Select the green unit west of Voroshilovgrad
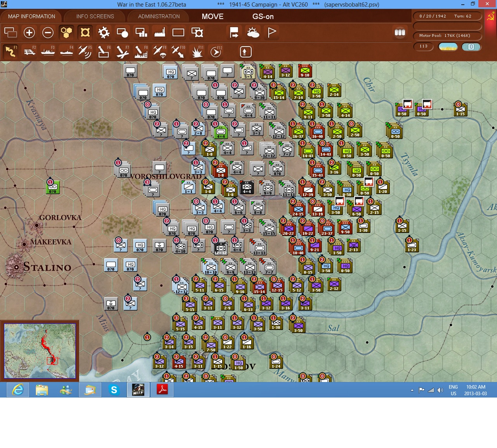Screen dimensions: 497x448 52,187
